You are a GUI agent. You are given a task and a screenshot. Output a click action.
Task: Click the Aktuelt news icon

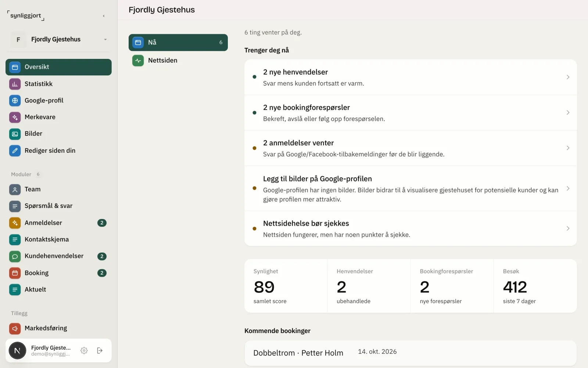pos(15,290)
